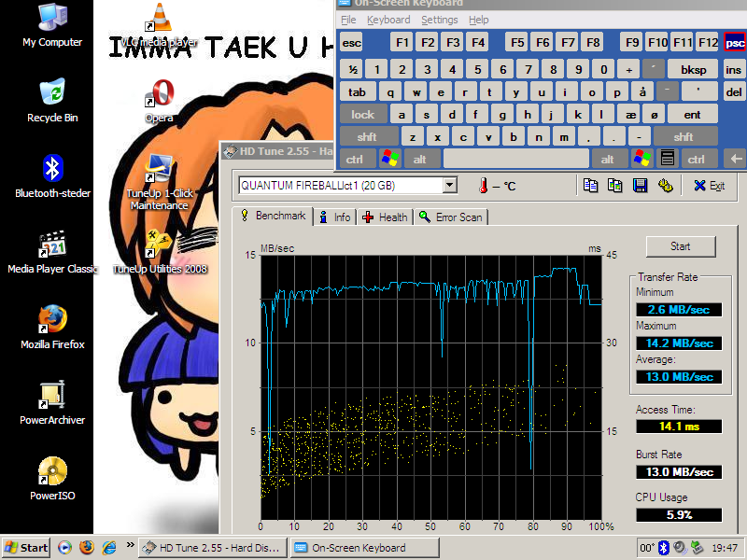
Task: Toggle the ins key on On-Screen Keyboard
Action: pyautogui.click(x=733, y=69)
